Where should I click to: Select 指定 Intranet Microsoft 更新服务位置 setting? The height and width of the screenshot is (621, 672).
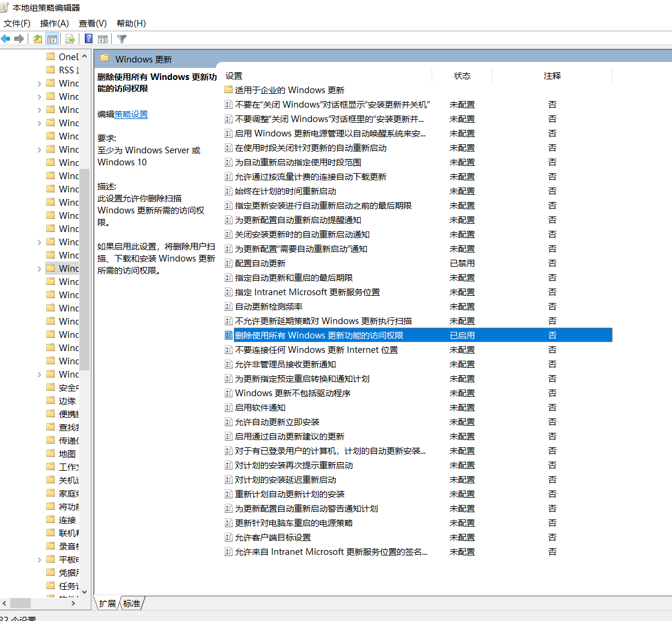[x=307, y=292]
